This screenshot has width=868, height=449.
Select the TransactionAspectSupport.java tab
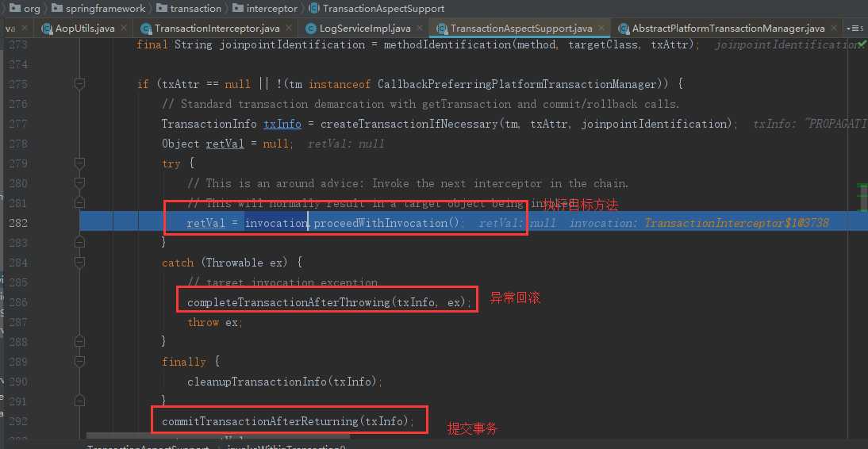(521, 29)
